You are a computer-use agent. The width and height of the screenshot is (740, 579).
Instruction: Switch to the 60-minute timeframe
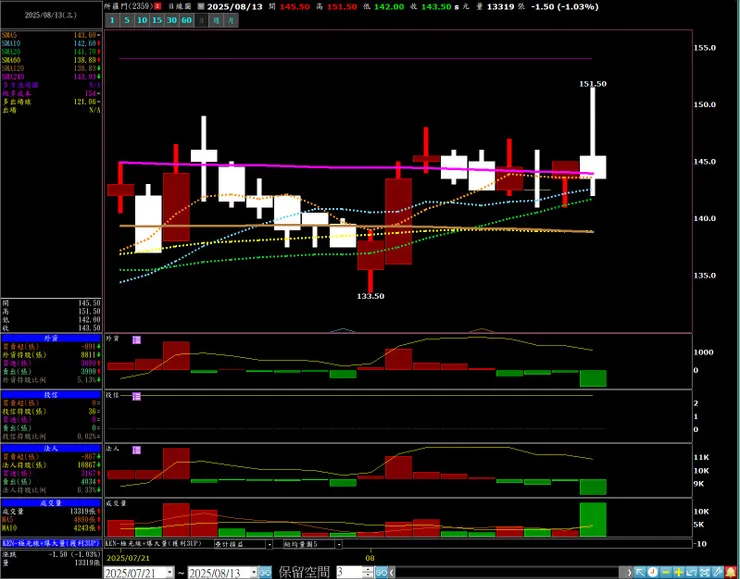pos(187,20)
